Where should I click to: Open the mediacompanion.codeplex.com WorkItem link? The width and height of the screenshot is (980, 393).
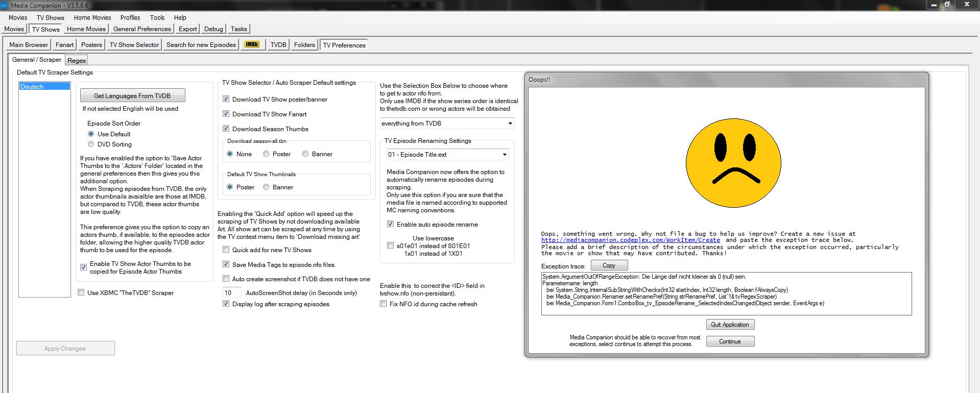click(x=631, y=240)
